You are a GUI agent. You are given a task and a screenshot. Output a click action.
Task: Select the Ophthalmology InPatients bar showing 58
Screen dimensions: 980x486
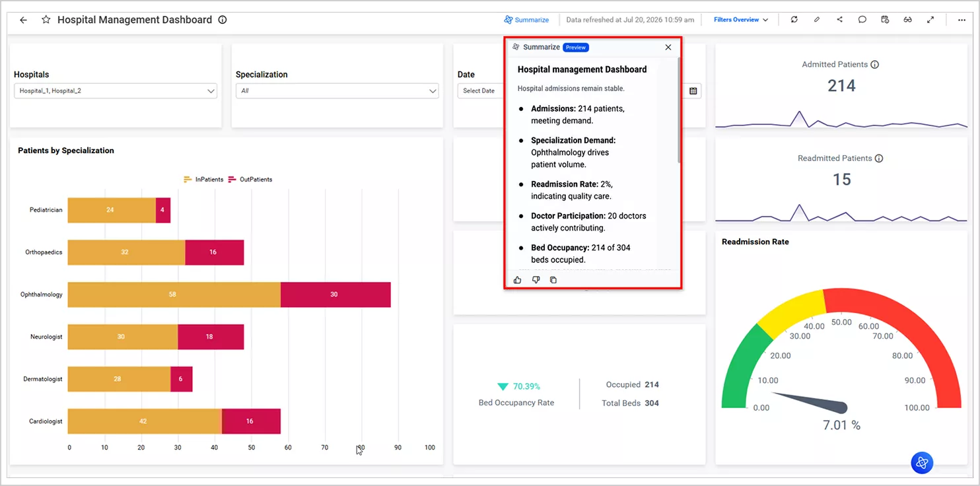174,295
